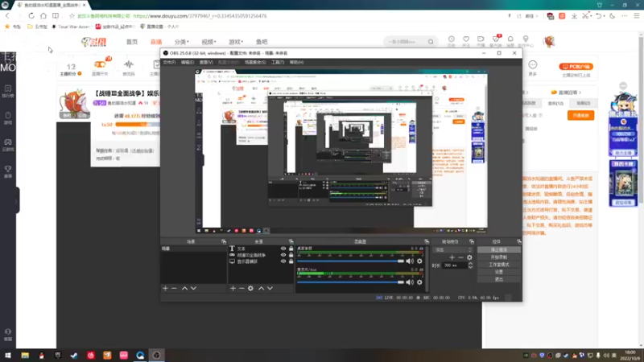The image size is (644, 362).
Task: Open transition properties gear icon
Action: (469, 257)
